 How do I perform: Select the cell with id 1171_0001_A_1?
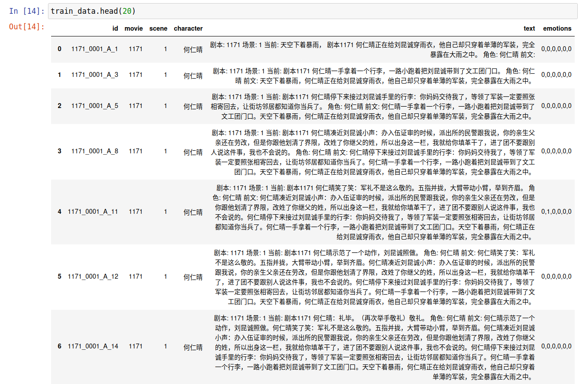click(95, 49)
